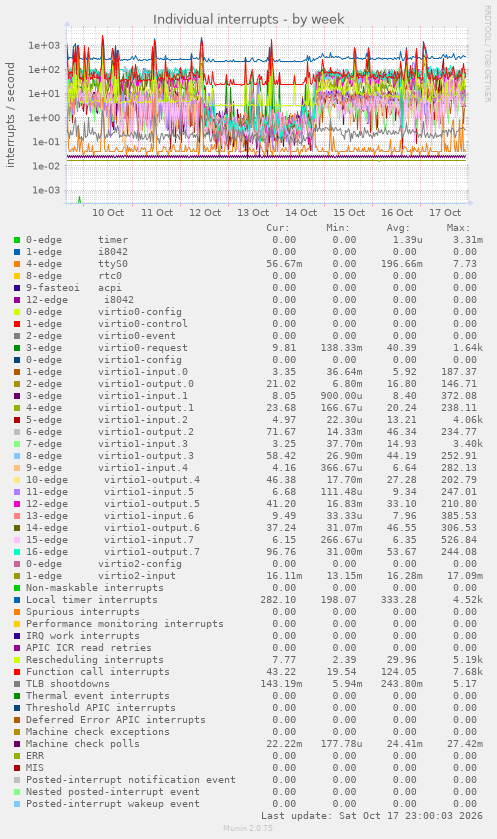Click the 'IRQ work interrupts' label
Viewport: 497px width, 839px height.
[83, 636]
